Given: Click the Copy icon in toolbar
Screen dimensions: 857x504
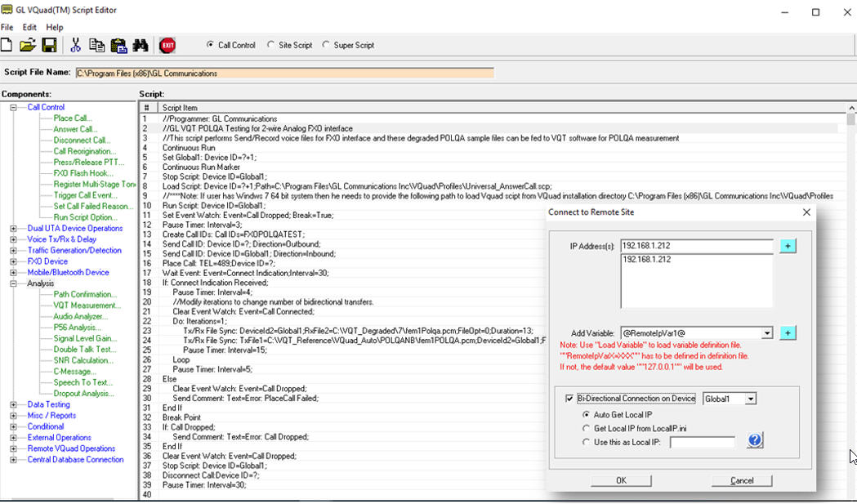Looking at the screenshot, I should coord(96,45).
